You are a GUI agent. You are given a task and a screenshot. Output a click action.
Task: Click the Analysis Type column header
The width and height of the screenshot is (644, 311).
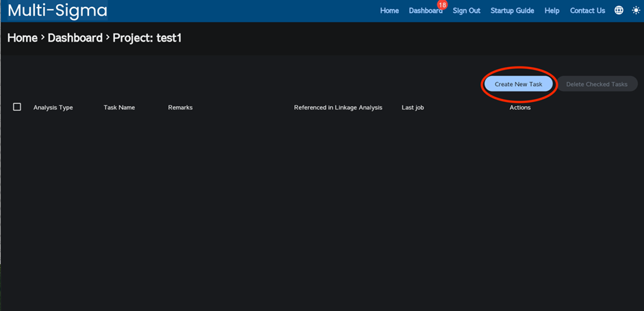[x=53, y=107]
